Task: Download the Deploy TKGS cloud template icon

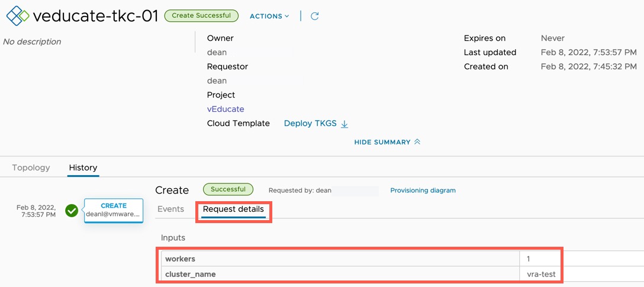Action: tap(344, 124)
